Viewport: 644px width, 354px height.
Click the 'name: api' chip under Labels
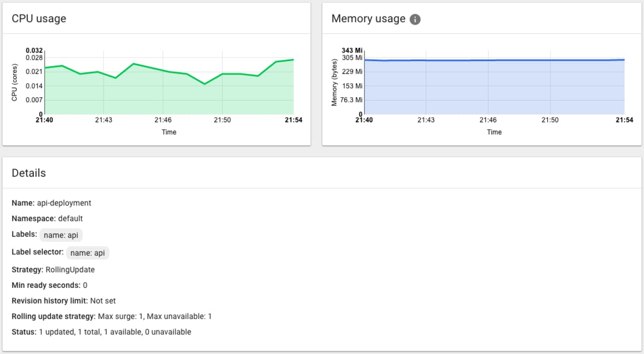61,235
